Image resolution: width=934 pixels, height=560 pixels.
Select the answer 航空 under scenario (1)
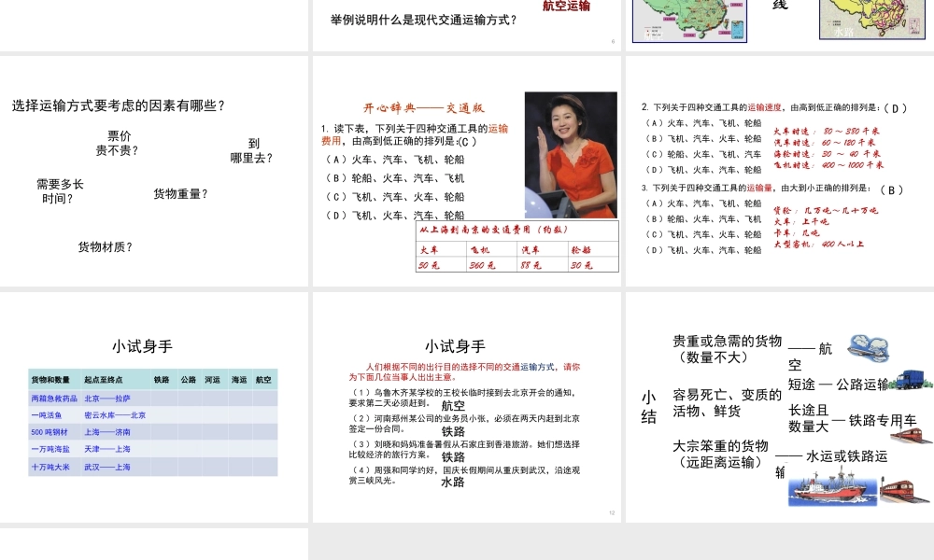pyautogui.click(x=453, y=406)
